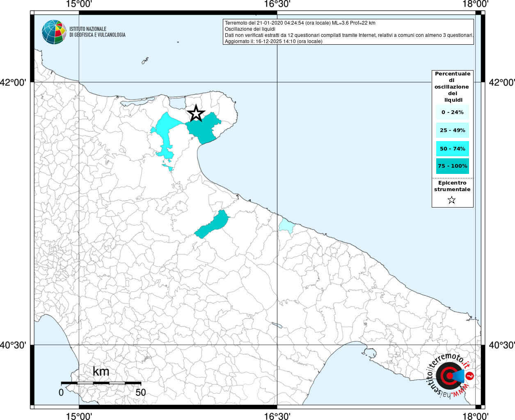515x420 pixels.
Task: Click the 'Percentuale di oscillazione dei liquidi' legend title
Action: pyautogui.click(x=453, y=87)
